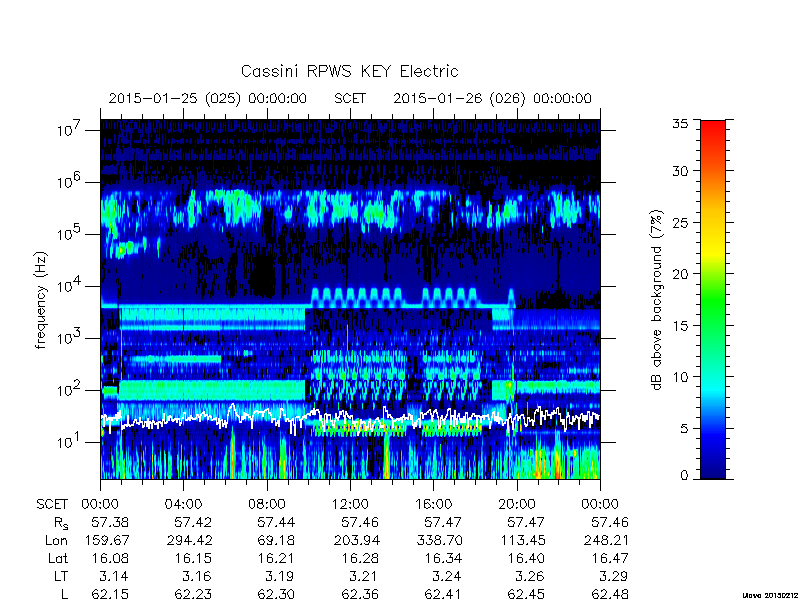
Task: Click the Lon row label
Action: tap(56, 540)
